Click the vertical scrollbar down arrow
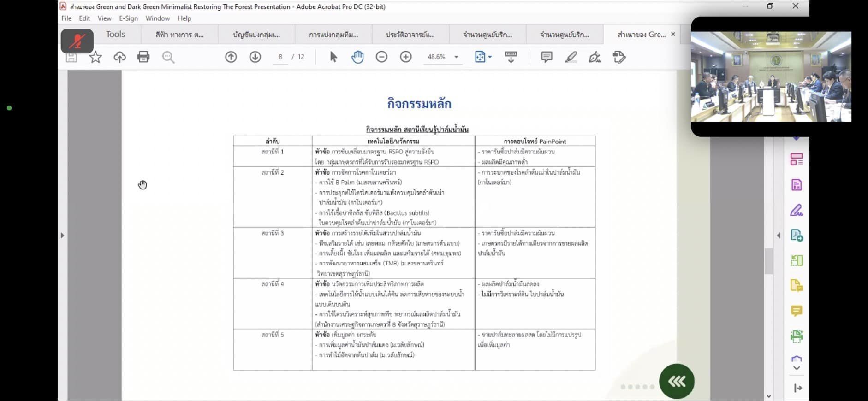The image size is (868, 401). click(x=768, y=396)
